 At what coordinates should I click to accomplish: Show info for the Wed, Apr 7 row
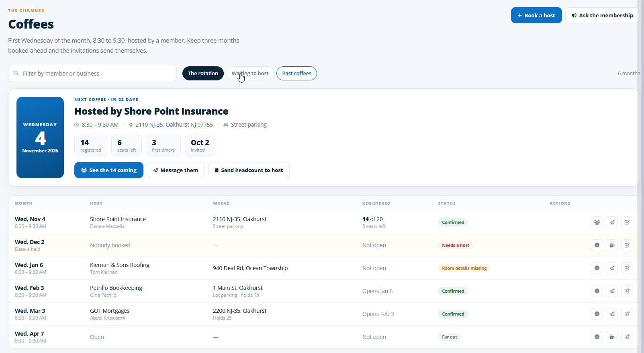click(x=597, y=337)
